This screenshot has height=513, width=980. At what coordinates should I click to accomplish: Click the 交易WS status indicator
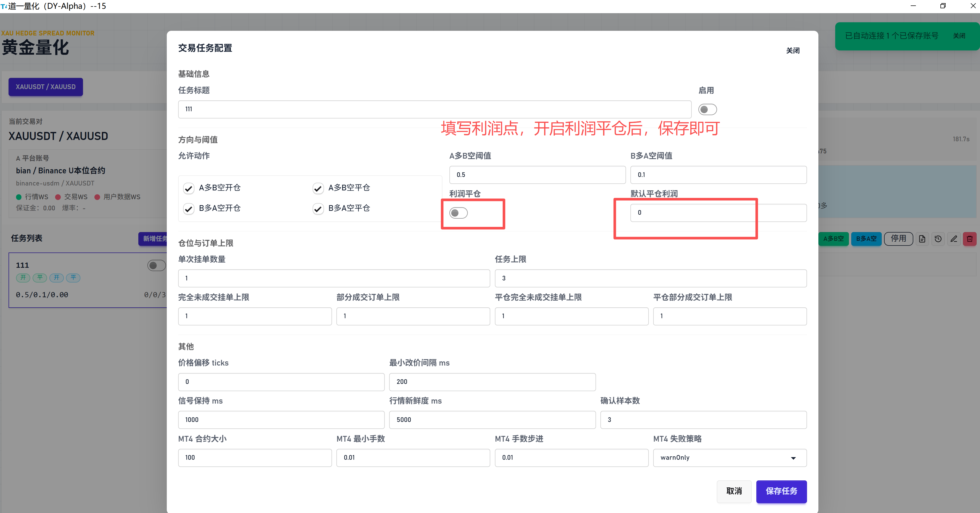click(72, 197)
